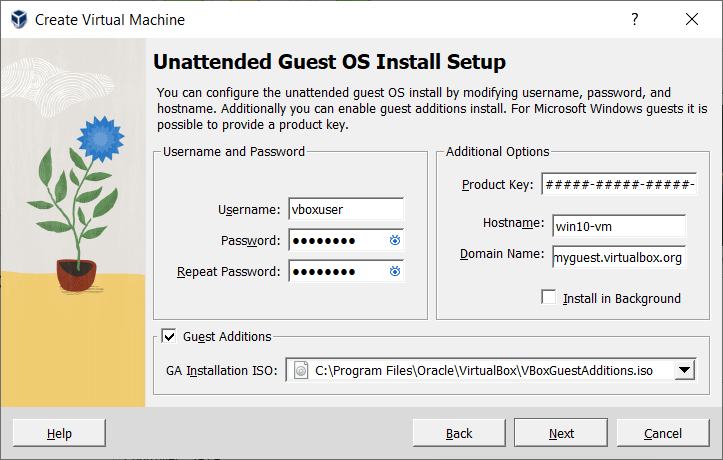Screen dimensions: 723x460
Task: Click the Product Key field
Action: tap(619, 184)
